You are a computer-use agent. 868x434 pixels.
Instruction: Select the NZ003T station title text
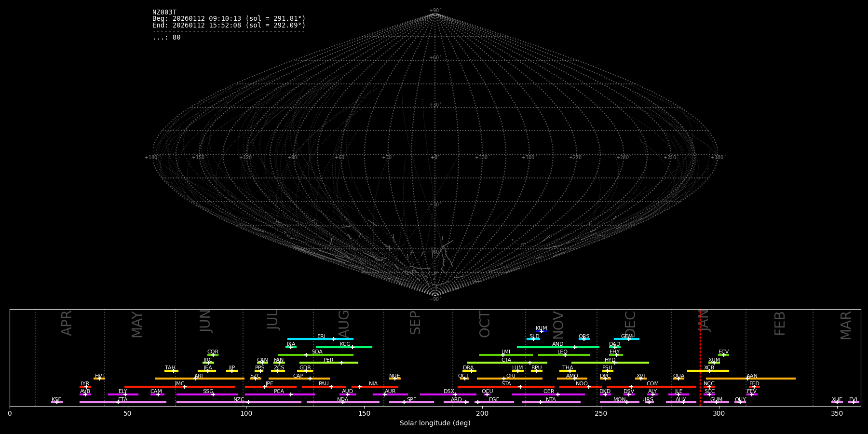(x=164, y=13)
